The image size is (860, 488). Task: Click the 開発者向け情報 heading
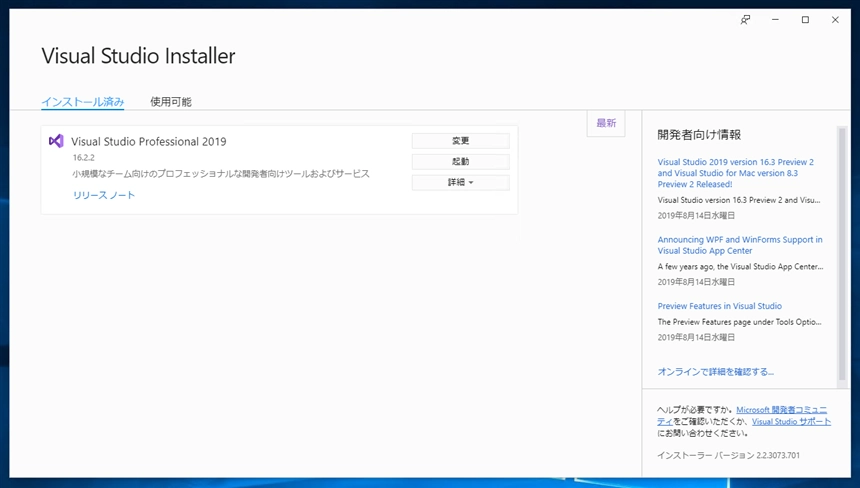[x=699, y=135]
